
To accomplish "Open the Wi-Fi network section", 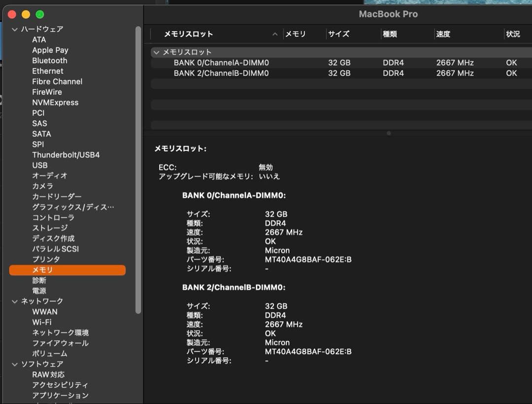I will (x=45, y=322).
